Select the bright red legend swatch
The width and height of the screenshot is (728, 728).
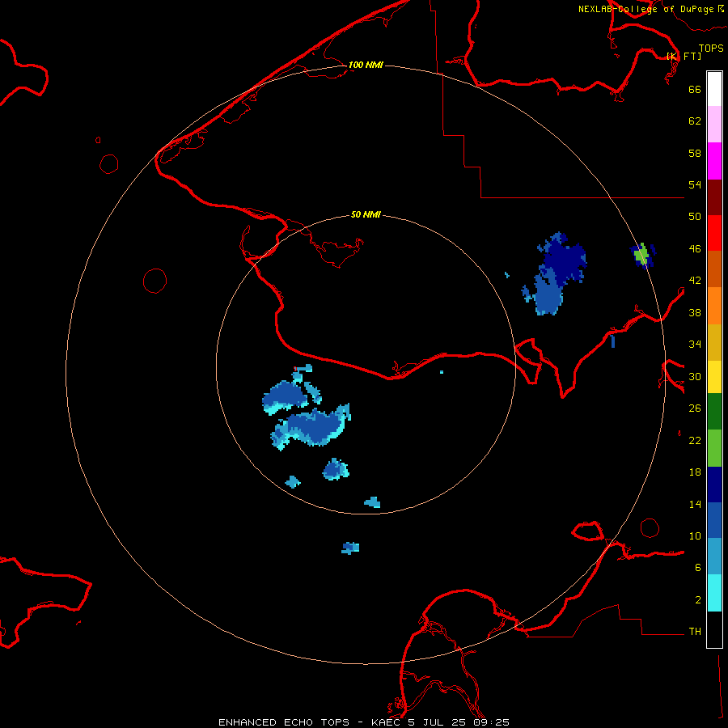pos(714,233)
